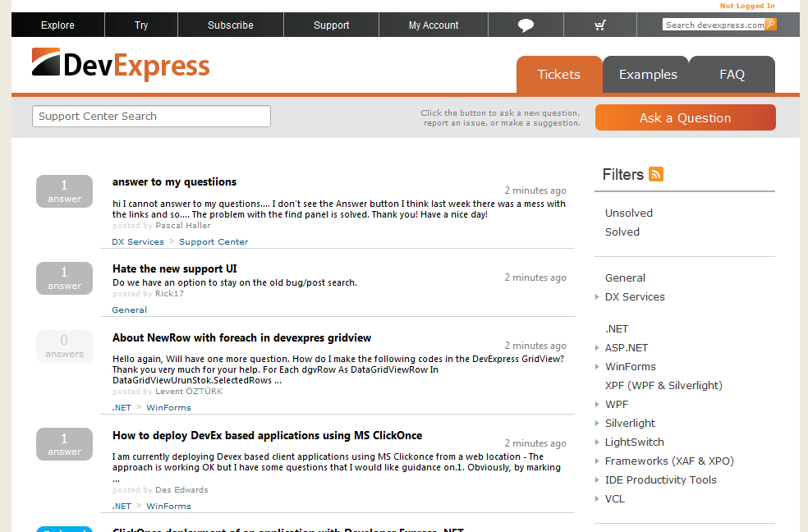Select the LightSwitch filter label

tap(635, 443)
